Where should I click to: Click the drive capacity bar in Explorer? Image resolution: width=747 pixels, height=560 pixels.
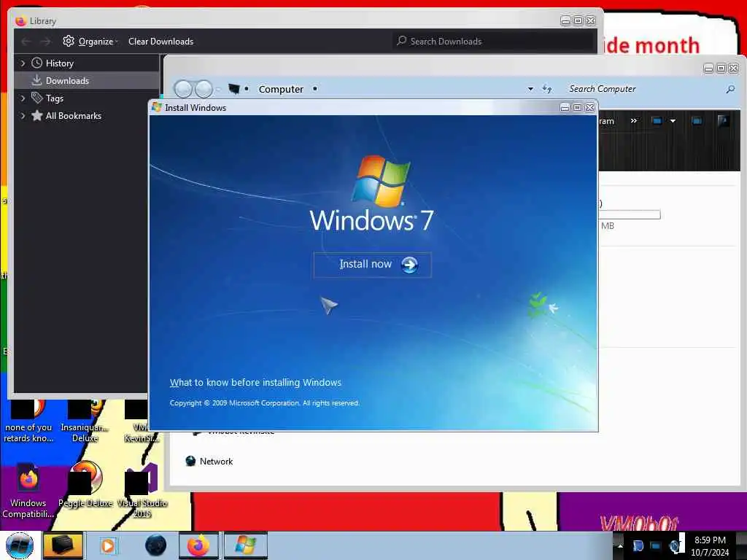(630, 215)
